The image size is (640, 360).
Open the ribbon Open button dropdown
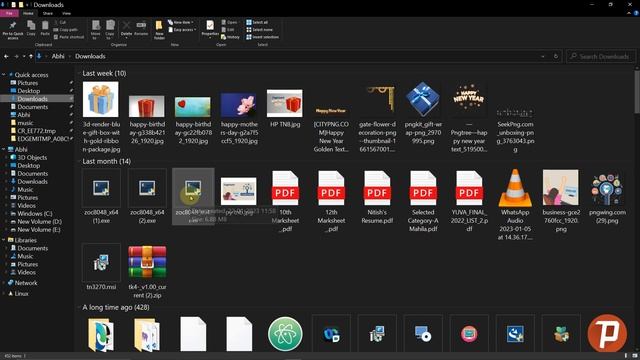click(229, 22)
